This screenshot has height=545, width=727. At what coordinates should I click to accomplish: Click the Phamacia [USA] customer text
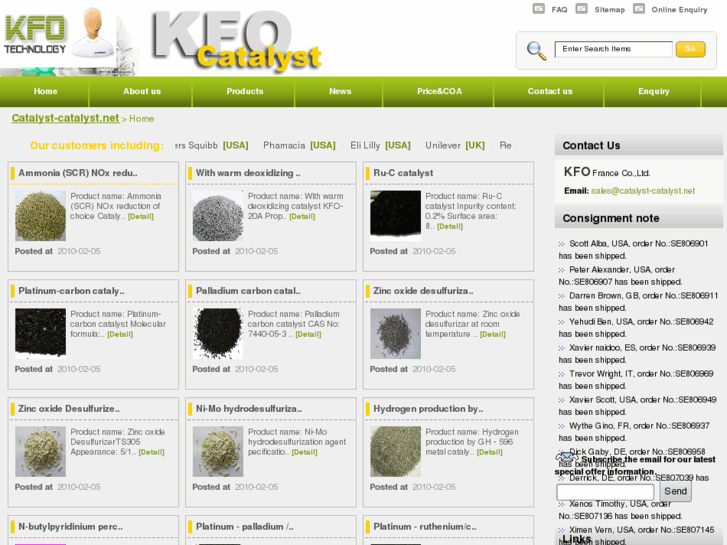[299, 145]
